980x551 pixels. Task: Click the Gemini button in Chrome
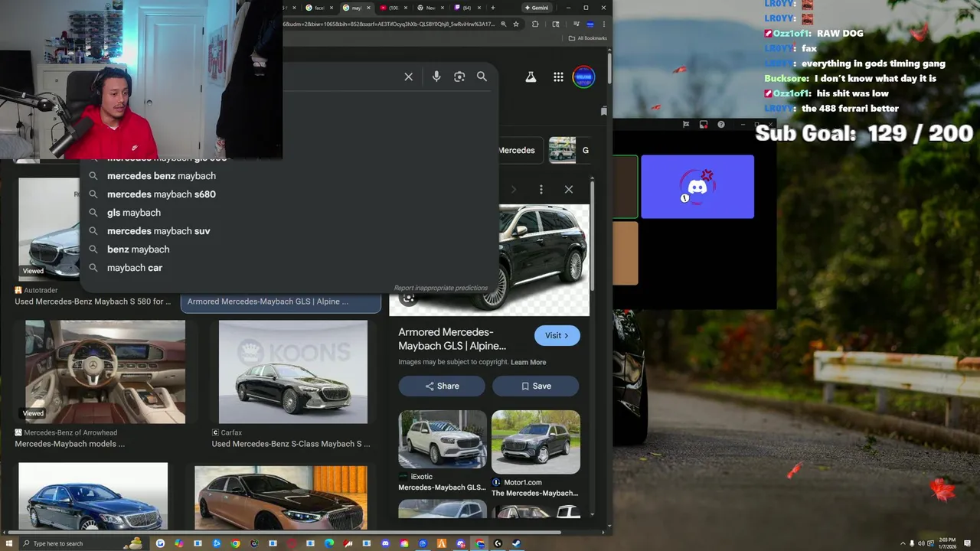click(x=536, y=8)
